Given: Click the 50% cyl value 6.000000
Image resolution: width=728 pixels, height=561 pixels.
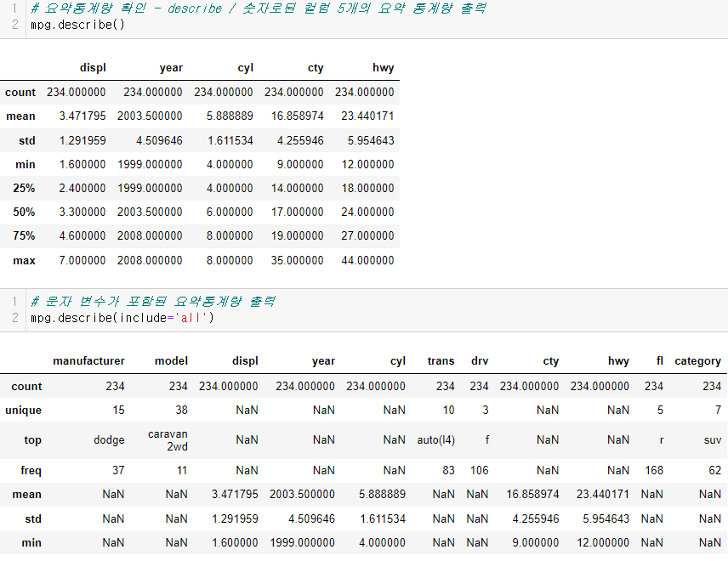Looking at the screenshot, I should pos(230,212).
